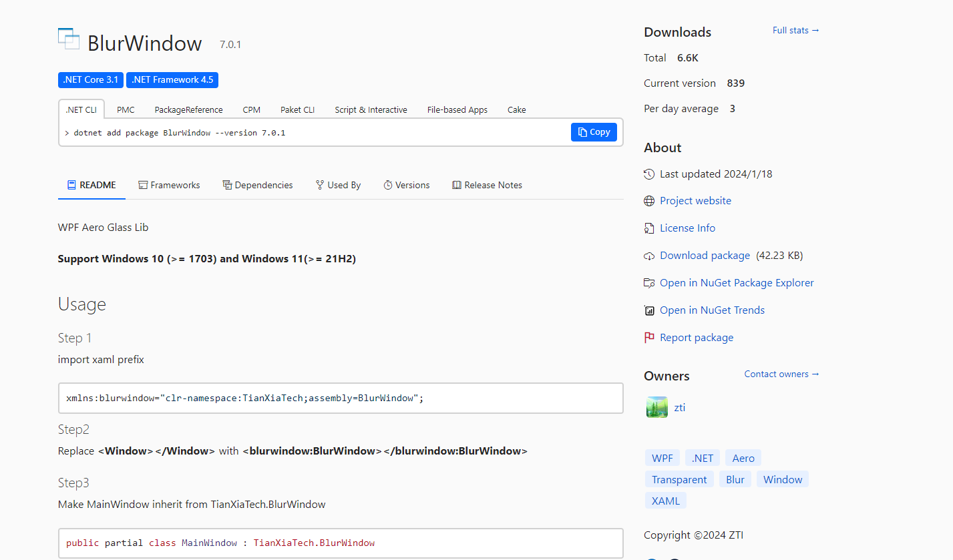Click the Blur tag
This screenshot has height=560, width=953.
pyautogui.click(x=735, y=479)
